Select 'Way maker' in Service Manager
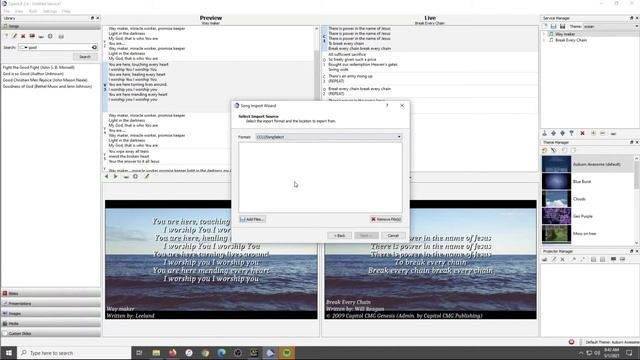 (565, 34)
